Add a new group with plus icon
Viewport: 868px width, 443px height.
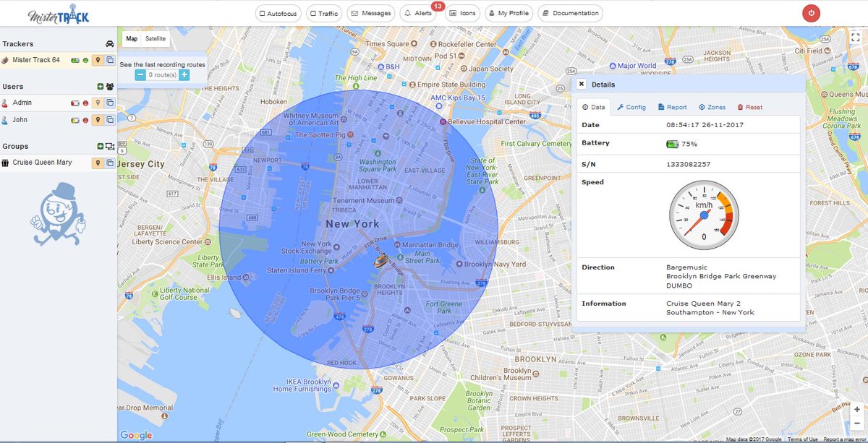click(101, 146)
